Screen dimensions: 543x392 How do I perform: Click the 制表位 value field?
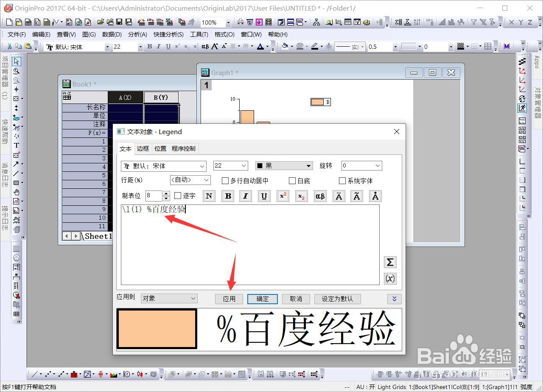[154, 196]
